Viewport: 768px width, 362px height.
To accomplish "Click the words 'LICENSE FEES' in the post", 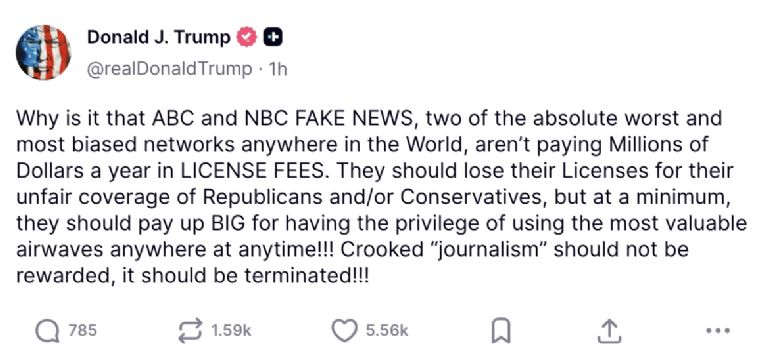I will [x=252, y=171].
